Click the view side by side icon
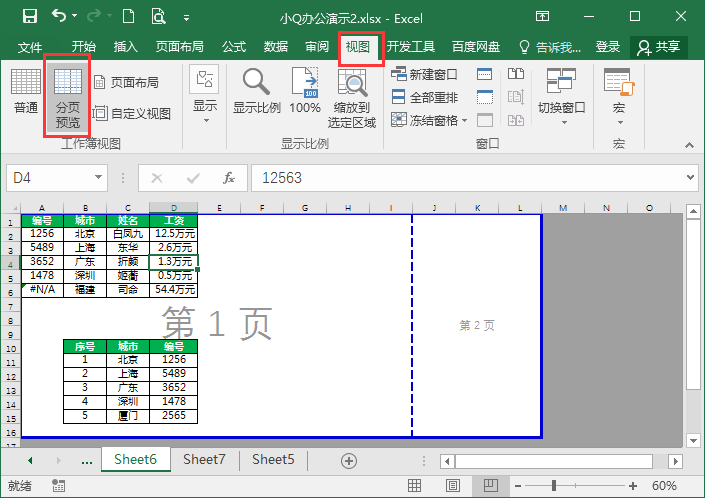This screenshot has width=705, height=498. [516, 74]
